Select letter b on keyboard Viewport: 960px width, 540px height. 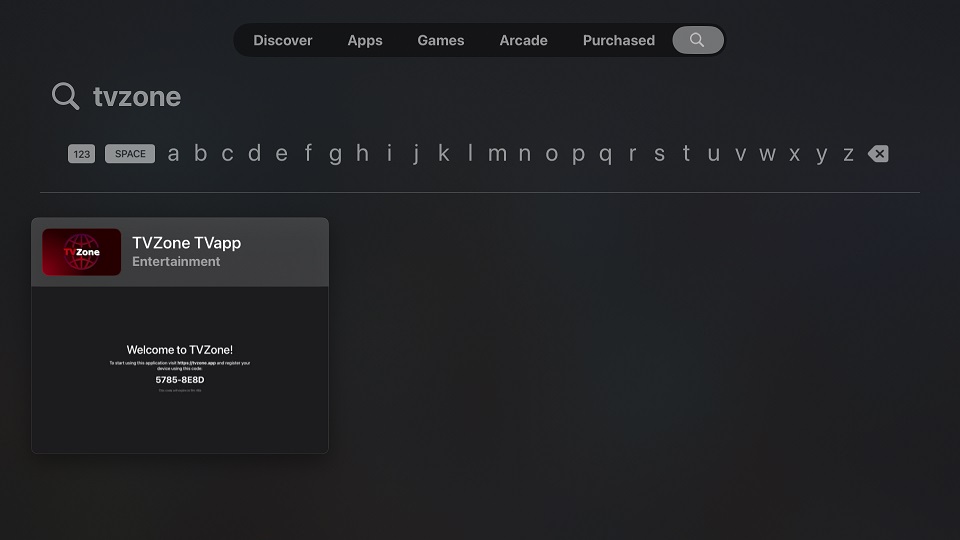click(200, 153)
